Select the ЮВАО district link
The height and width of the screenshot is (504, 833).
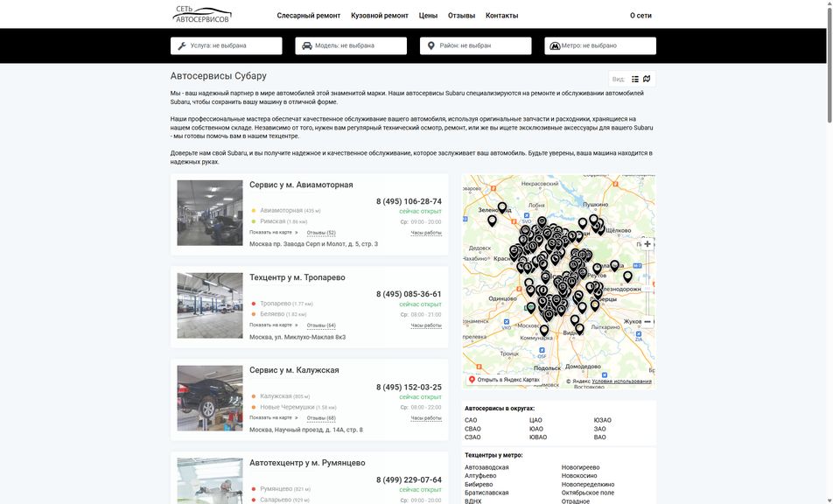click(538, 437)
